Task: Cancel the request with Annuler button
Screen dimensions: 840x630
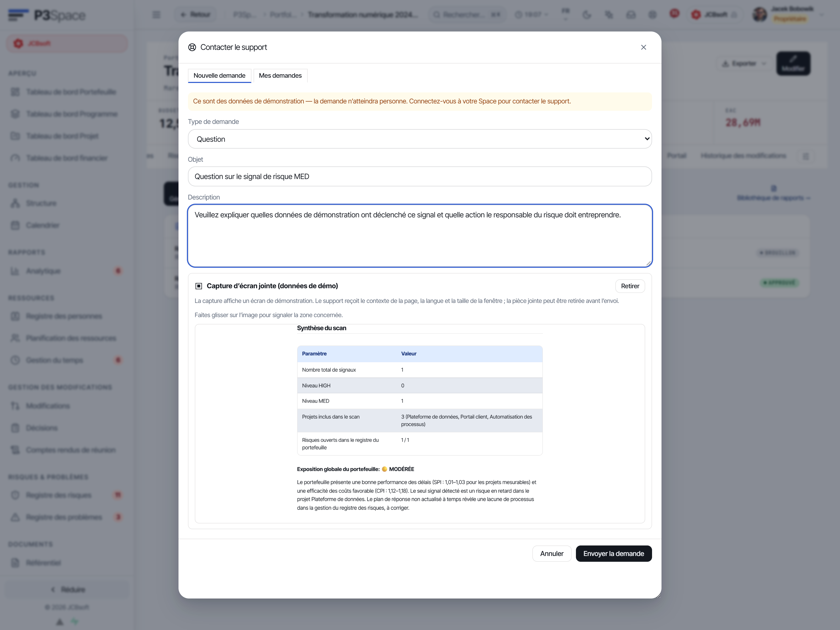Action: click(x=552, y=553)
